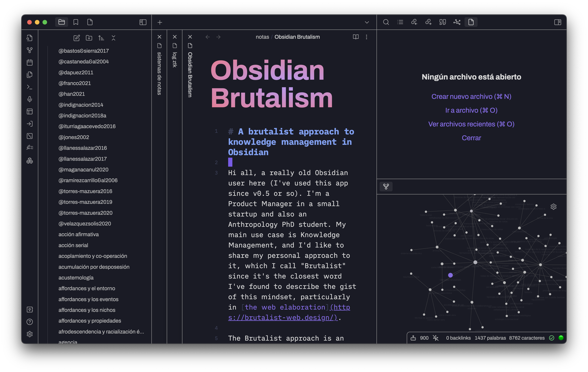Start the audio recorder microphone icon
This screenshot has width=588, height=372.
[x=29, y=99]
